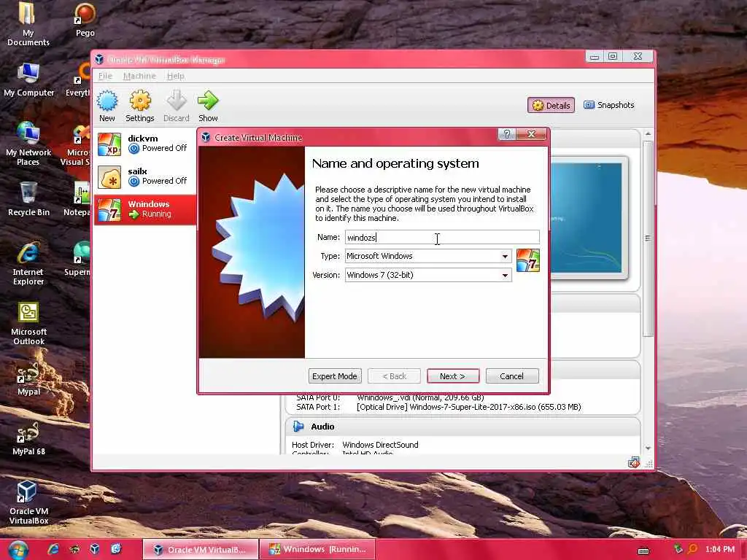Click the Windows 7 OS logo icon
This screenshot has height=560, width=747.
coord(528,260)
